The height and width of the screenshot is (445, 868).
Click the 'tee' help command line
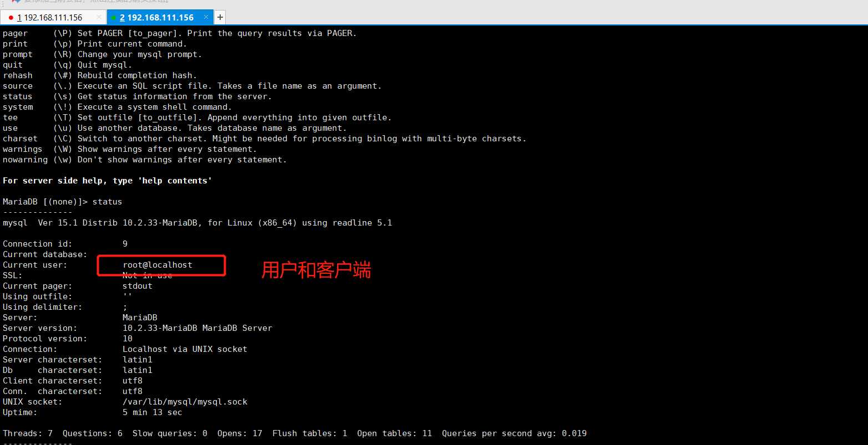click(197, 117)
